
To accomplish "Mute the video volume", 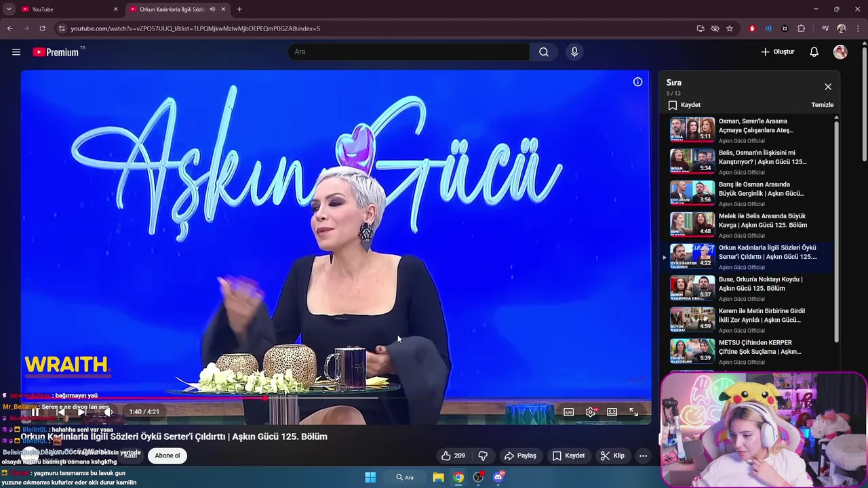I will [x=107, y=411].
